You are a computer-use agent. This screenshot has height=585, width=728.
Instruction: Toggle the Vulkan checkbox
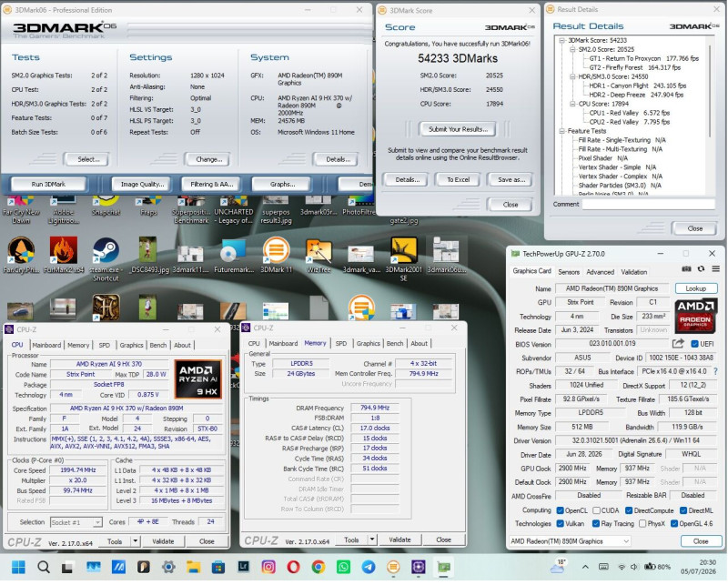[x=561, y=524]
